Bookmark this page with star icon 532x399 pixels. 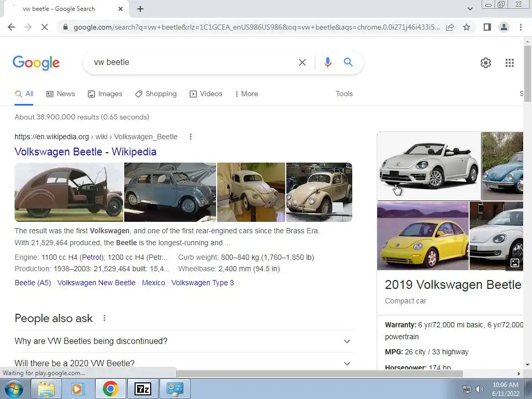467,27
